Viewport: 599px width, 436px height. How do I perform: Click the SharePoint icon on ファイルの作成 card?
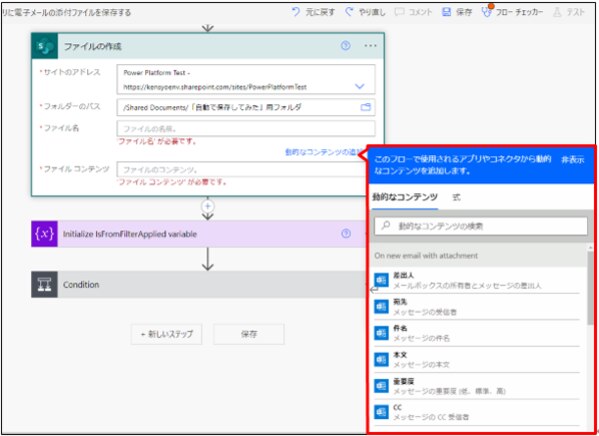coord(45,46)
